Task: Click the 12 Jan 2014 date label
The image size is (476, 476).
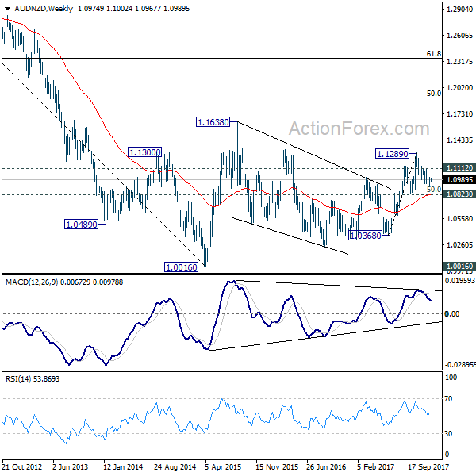Action: click(x=123, y=466)
